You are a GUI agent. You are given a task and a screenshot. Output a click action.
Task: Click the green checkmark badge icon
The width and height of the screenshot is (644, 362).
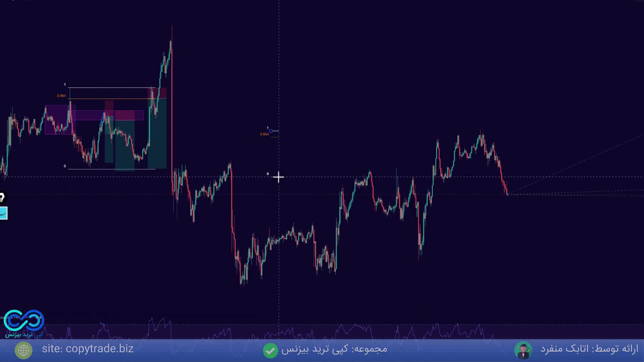click(270, 351)
